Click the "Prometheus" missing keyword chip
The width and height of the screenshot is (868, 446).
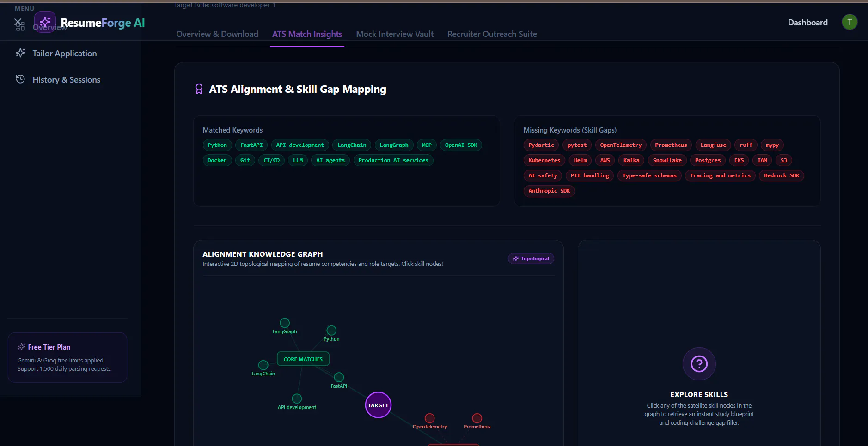coord(671,145)
